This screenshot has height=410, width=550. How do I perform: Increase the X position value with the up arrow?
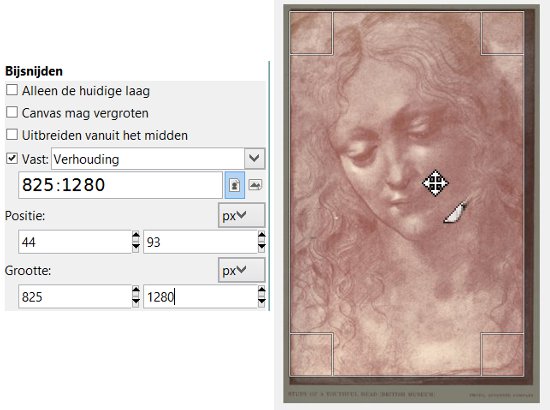pos(136,236)
